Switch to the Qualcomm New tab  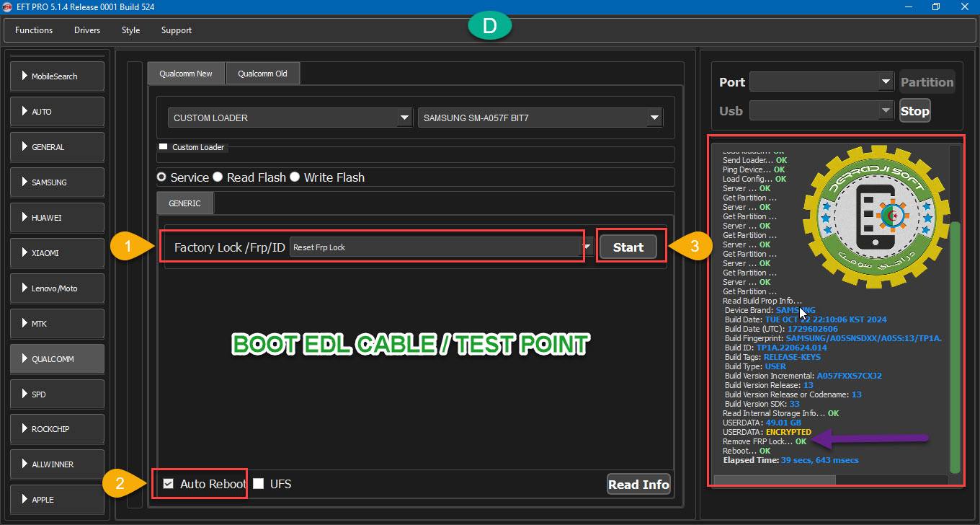[x=186, y=74]
